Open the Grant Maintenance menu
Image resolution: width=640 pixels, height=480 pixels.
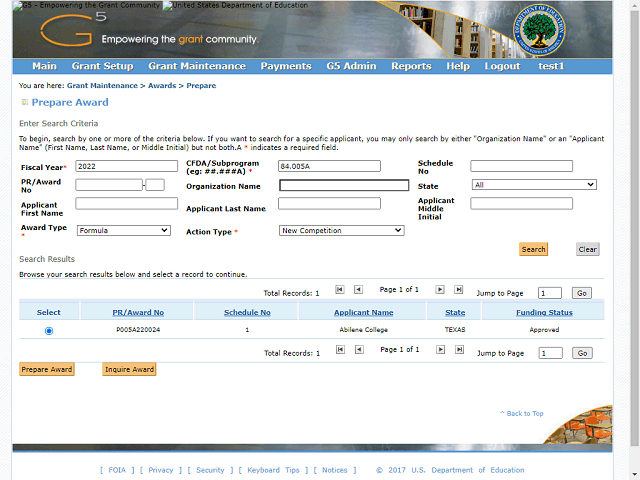click(197, 66)
